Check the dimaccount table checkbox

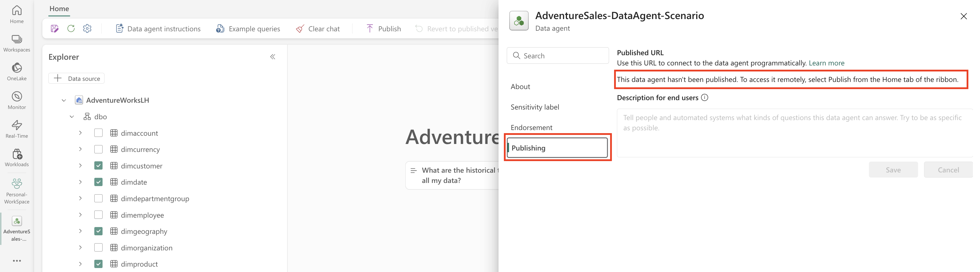(x=98, y=133)
